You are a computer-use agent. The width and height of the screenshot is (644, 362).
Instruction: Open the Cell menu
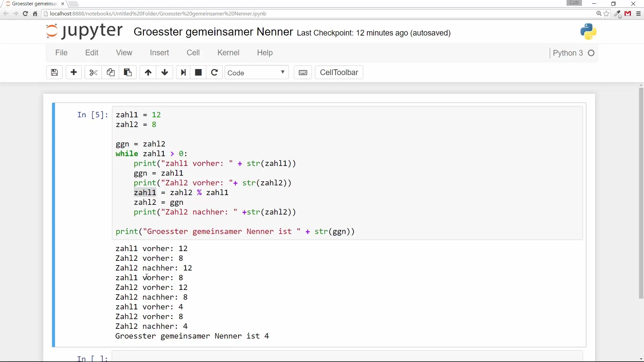[193, 53]
